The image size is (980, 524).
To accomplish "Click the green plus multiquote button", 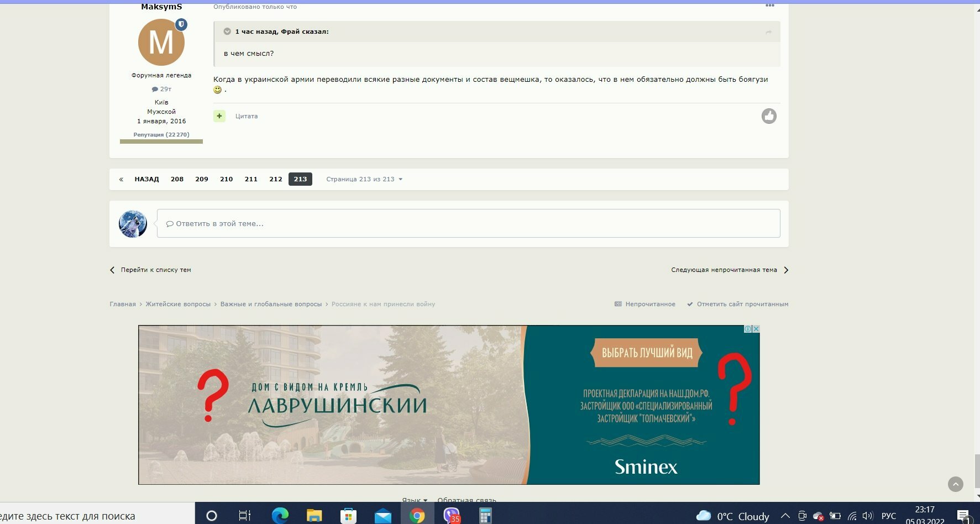I will click(x=219, y=116).
